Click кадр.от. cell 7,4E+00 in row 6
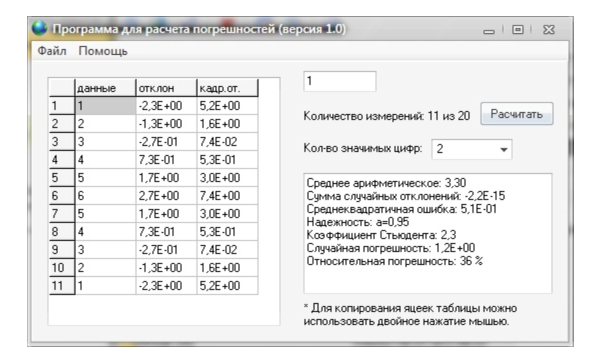 [227, 195]
